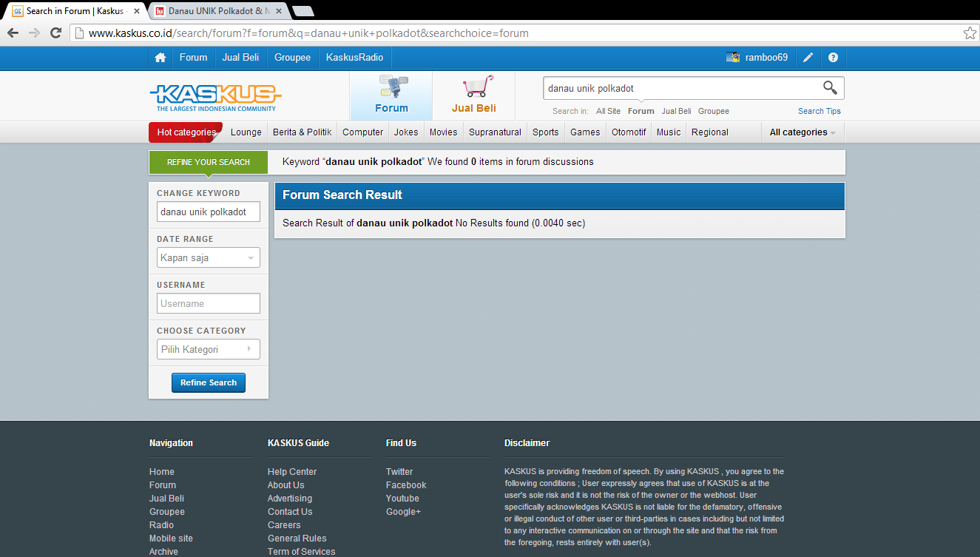The width and height of the screenshot is (980, 557).
Task: Open the pencil compose icon
Action: point(808,58)
